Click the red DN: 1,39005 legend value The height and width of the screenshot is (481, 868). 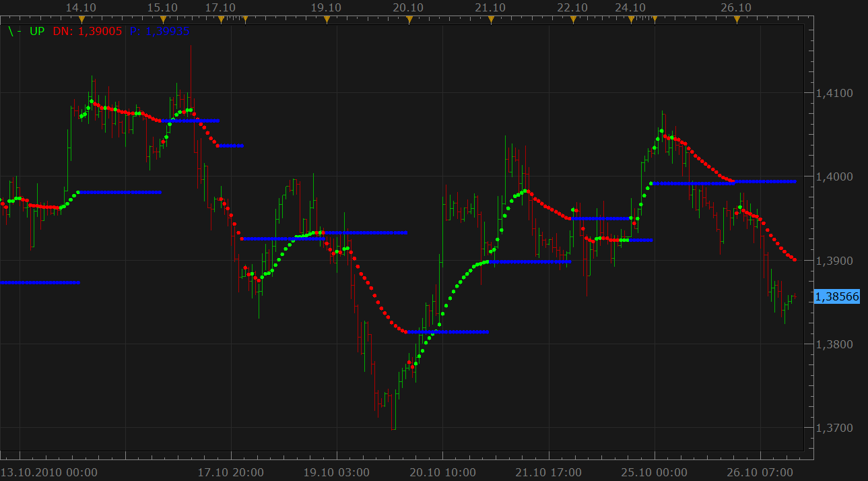pos(88,31)
